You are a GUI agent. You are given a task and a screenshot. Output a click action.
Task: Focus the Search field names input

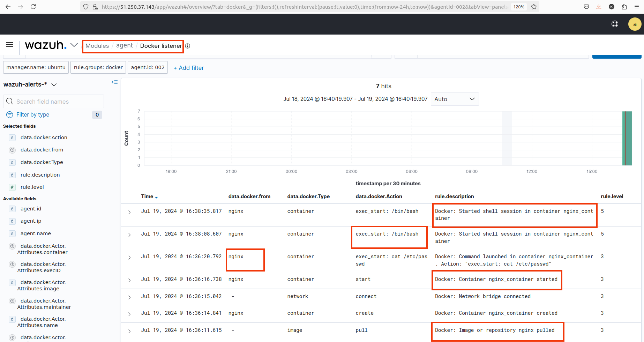pos(54,102)
